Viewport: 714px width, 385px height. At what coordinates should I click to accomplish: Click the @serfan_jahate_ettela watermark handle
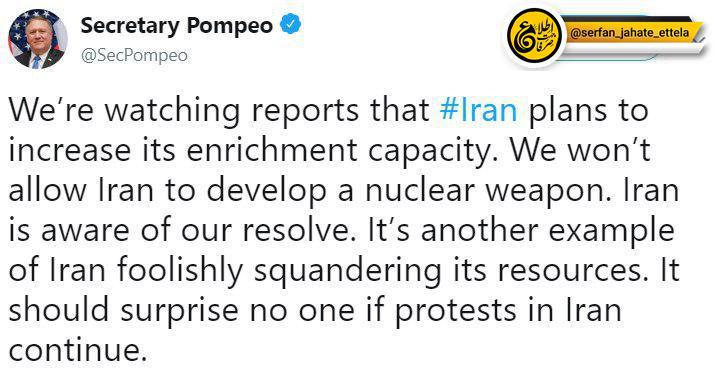pos(630,33)
